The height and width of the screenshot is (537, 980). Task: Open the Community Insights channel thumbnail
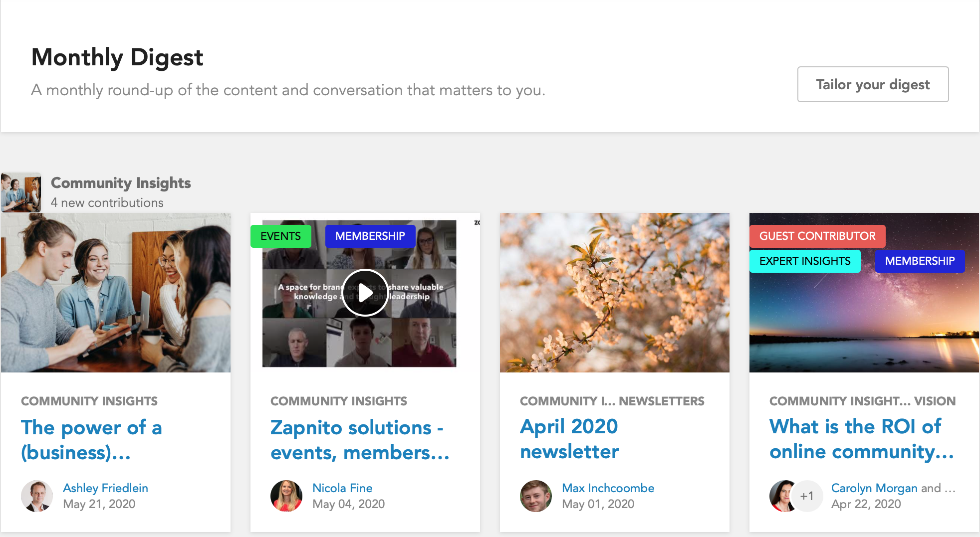coord(21,192)
